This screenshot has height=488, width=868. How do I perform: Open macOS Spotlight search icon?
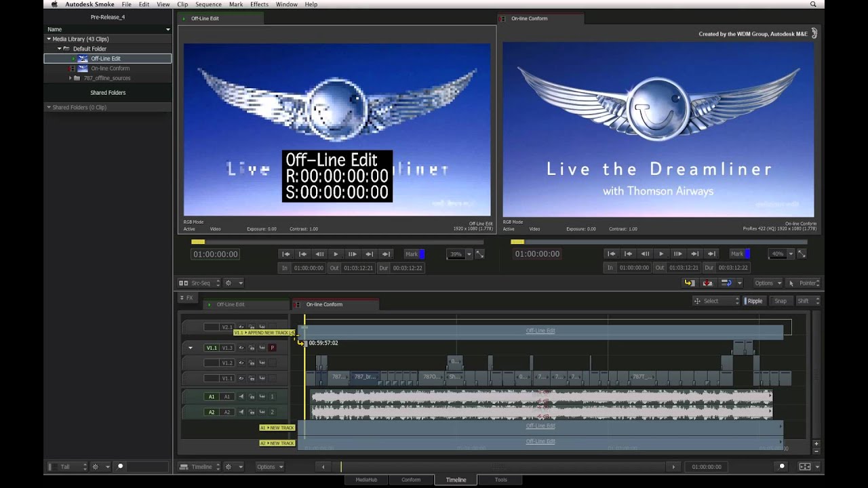(x=814, y=4)
